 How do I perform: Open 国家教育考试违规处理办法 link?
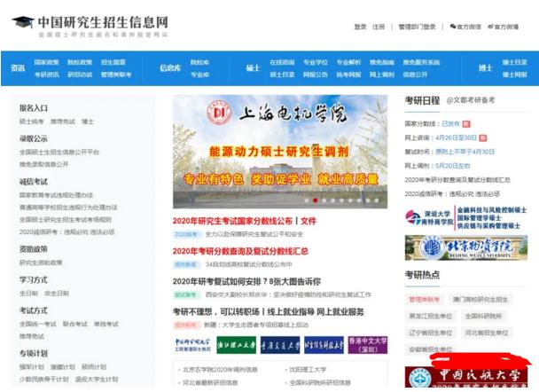(56, 195)
